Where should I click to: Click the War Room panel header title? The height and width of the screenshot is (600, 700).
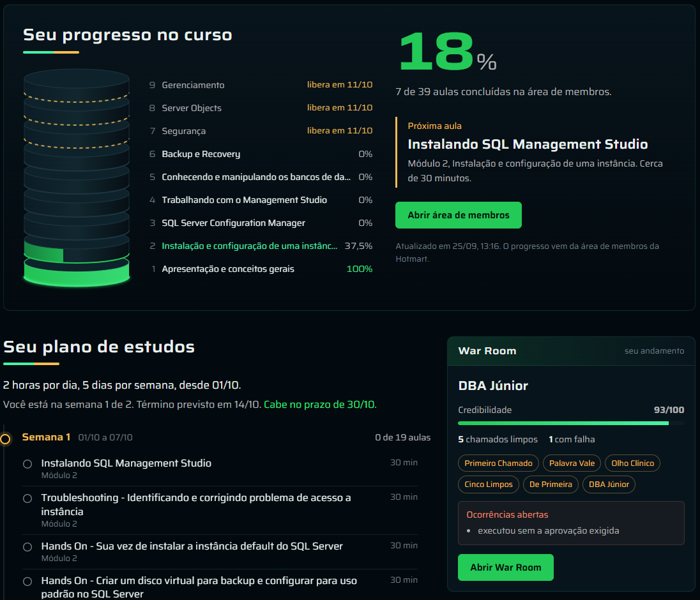pos(487,351)
